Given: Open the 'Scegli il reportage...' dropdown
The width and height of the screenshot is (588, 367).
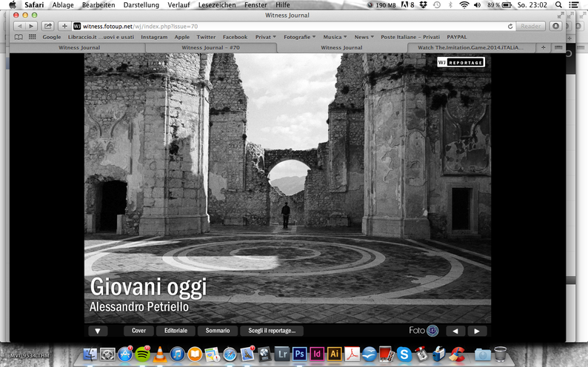Looking at the screenshot, I should pos(272,331).
